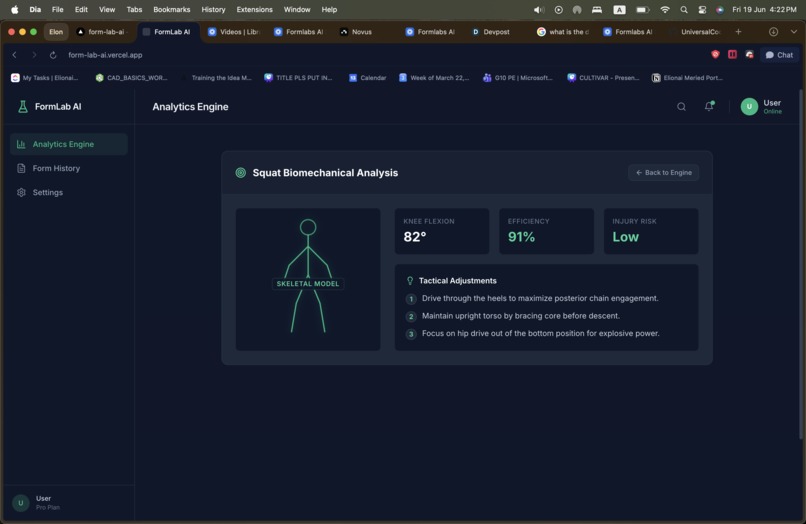The image size is (806, 524).
Task: Open the Bookmarks menu in the menu bar
Action: [x=172, y=9]
